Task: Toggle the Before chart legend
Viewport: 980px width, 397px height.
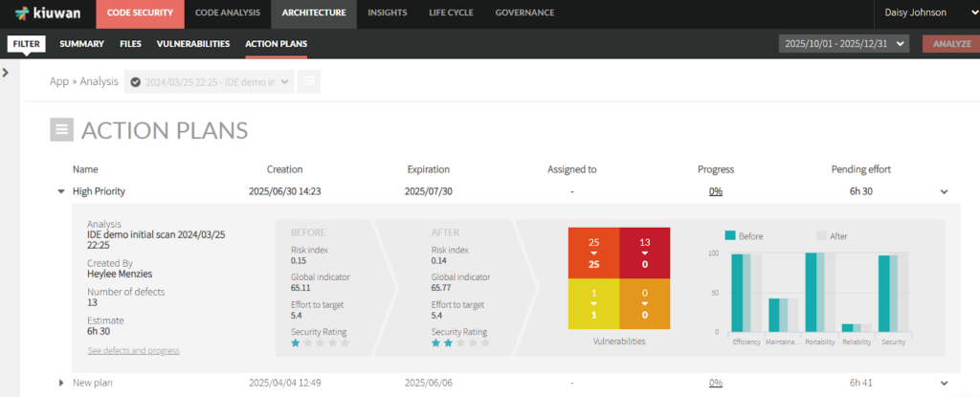Action: 744,235
